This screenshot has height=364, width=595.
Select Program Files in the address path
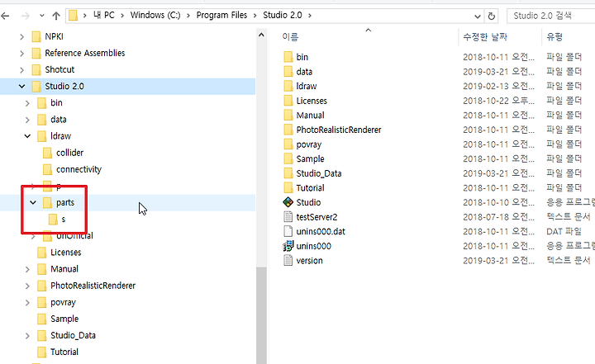221,15
